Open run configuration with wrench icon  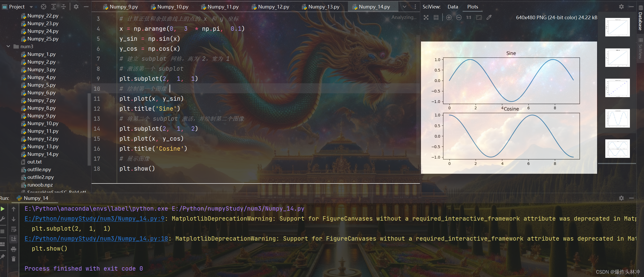(3, 219)
